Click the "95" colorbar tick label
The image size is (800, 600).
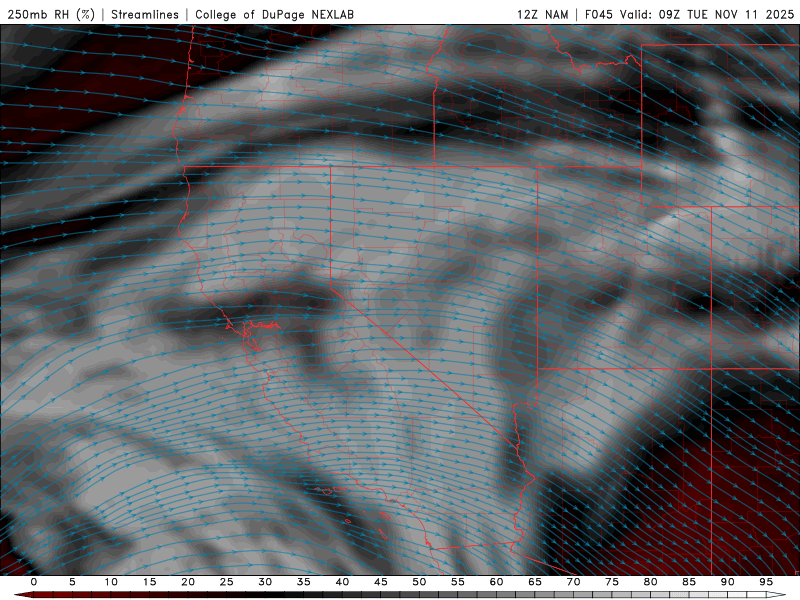point(766,582)
